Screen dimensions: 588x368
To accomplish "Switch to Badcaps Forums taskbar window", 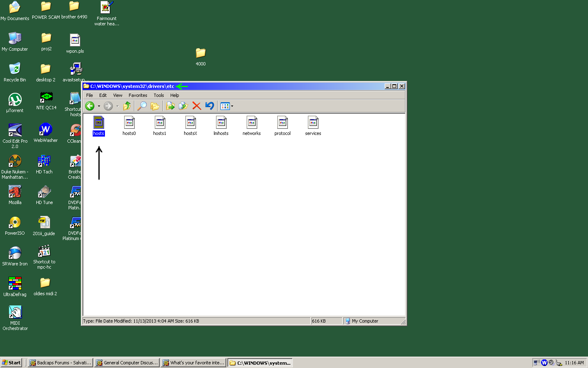I will click(x=60, y=363).
